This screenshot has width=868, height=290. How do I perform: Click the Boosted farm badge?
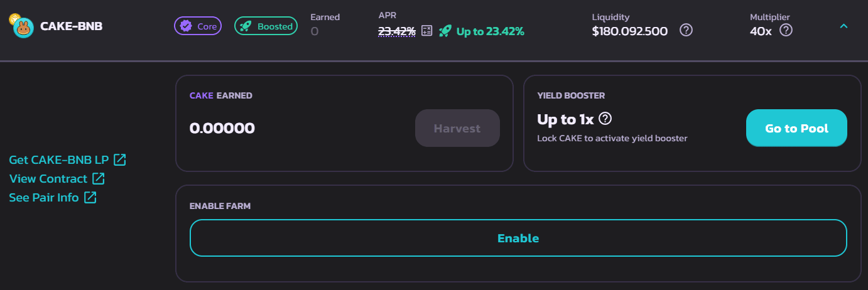[266, 26]
